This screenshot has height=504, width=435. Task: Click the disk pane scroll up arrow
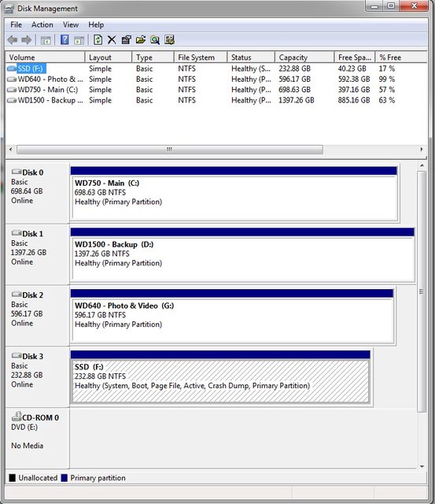pyautogui.click(x=422, y=165)
